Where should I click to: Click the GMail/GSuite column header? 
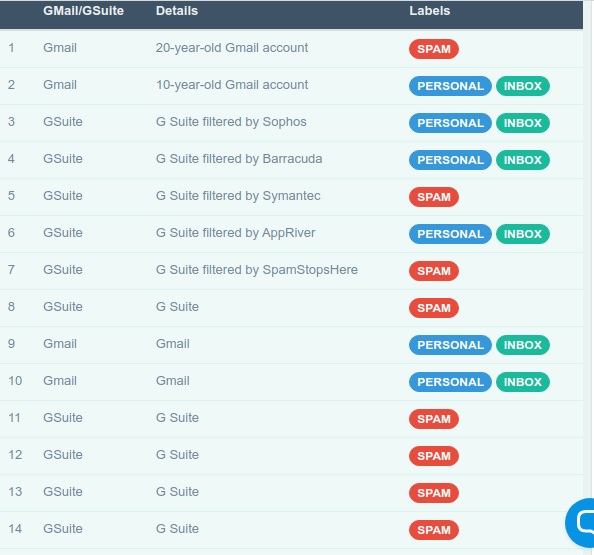(83, 11)
